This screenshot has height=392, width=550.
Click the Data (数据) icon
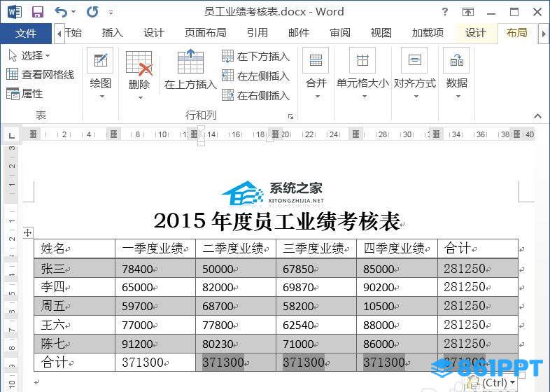(456, 60)
